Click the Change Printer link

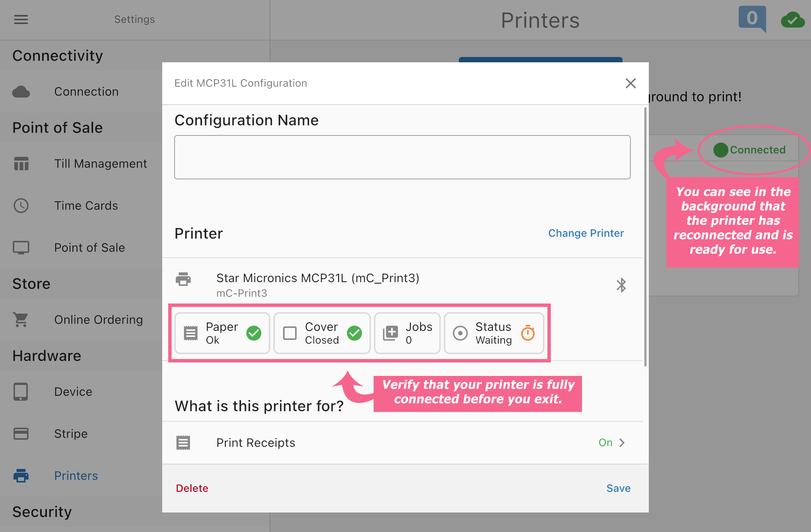point(586,233)
